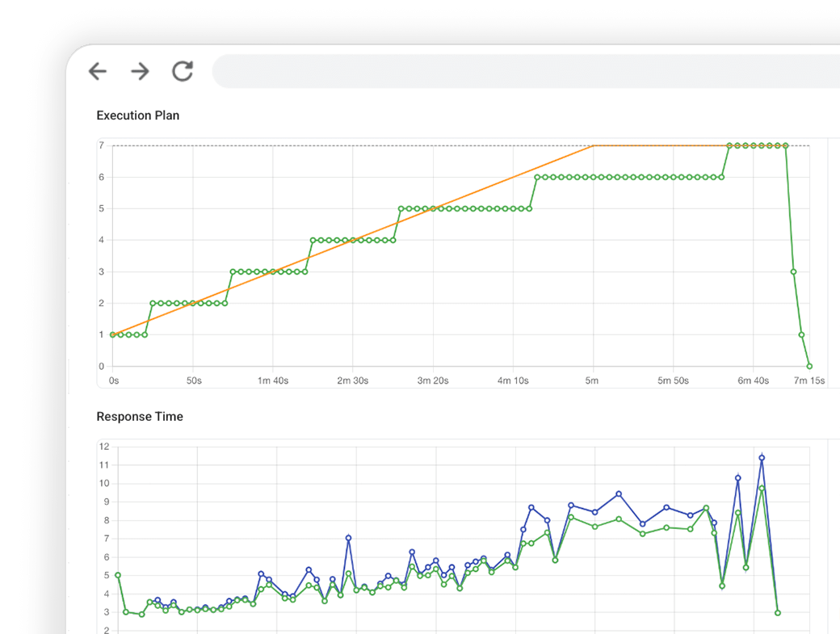840x634 pixels.
Task: Select the Response Time heading
Action: click(140, 417)
